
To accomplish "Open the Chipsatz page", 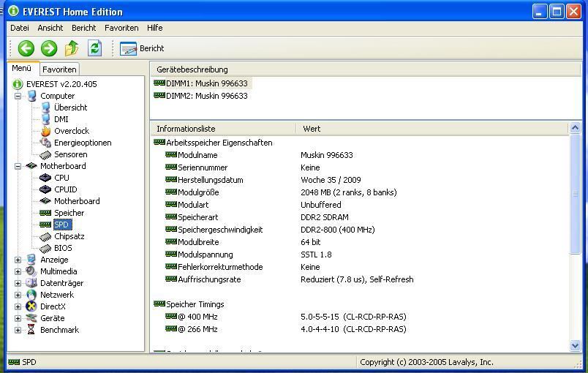I will [x=69, y=236].
